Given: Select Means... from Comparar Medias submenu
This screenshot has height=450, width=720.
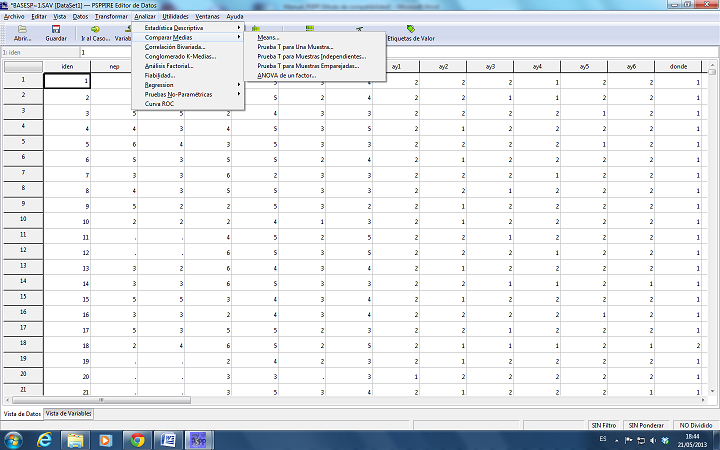Looking at the screenshot, I should [268, 38].
